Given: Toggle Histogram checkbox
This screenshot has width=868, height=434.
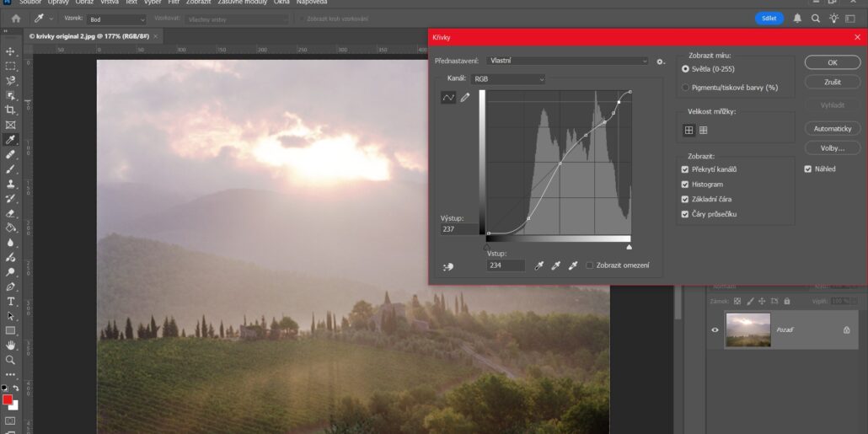Looking at the screenshot, I should pyautogui.click(x=685, y=185).
